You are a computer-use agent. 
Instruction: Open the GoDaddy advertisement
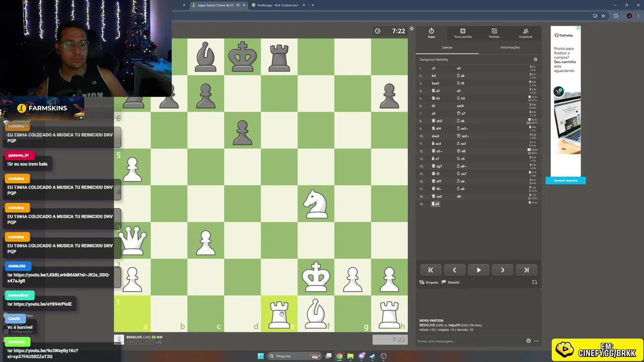(x=566, y=101)
